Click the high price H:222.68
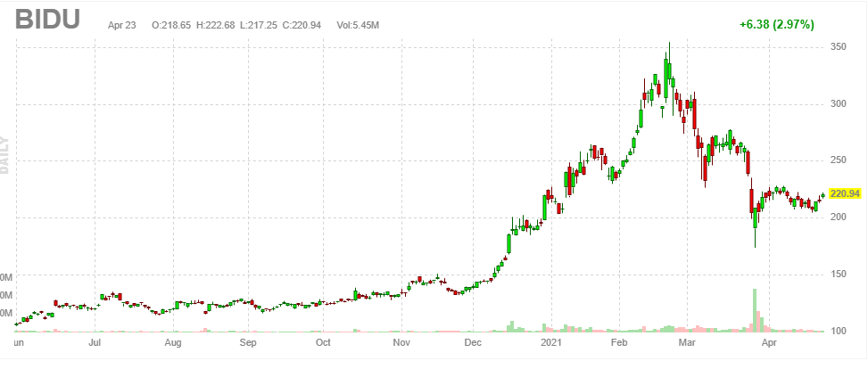 point(215,26)
